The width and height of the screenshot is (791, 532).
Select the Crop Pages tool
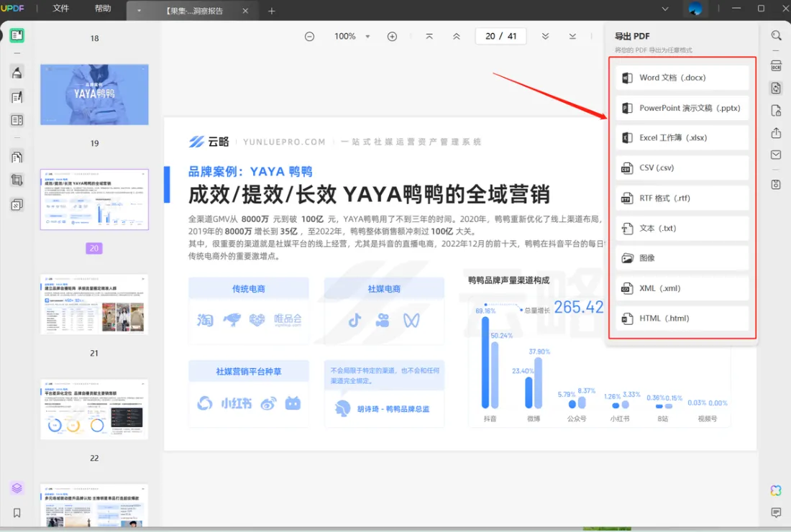pyautogui.click(x=17, y=180)
